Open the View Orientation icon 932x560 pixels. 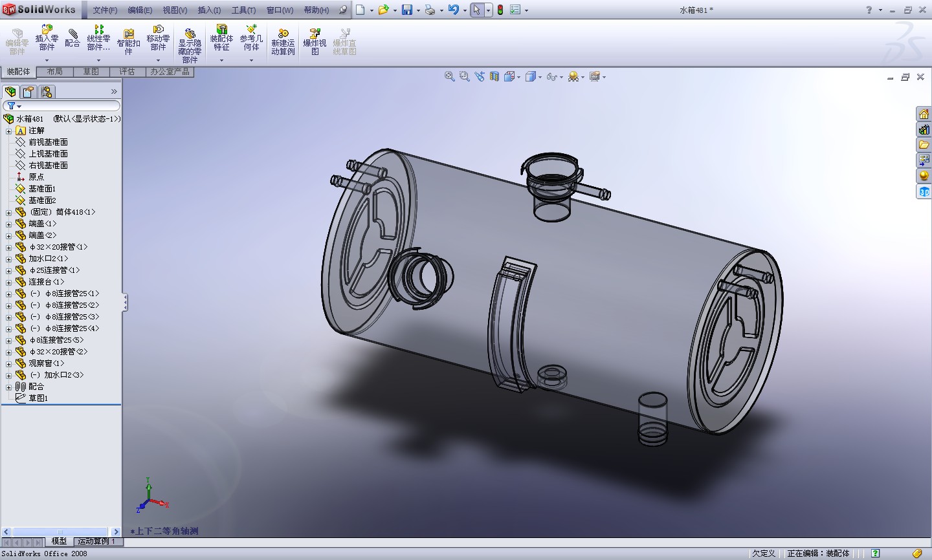pyautogui.click(x=509, y=76)
